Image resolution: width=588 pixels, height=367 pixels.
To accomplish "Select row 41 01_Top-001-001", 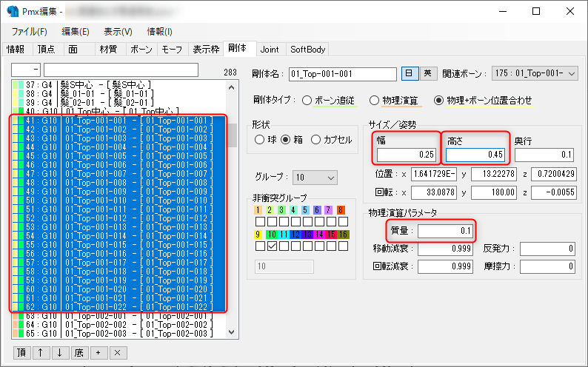I will pos(118,121).
